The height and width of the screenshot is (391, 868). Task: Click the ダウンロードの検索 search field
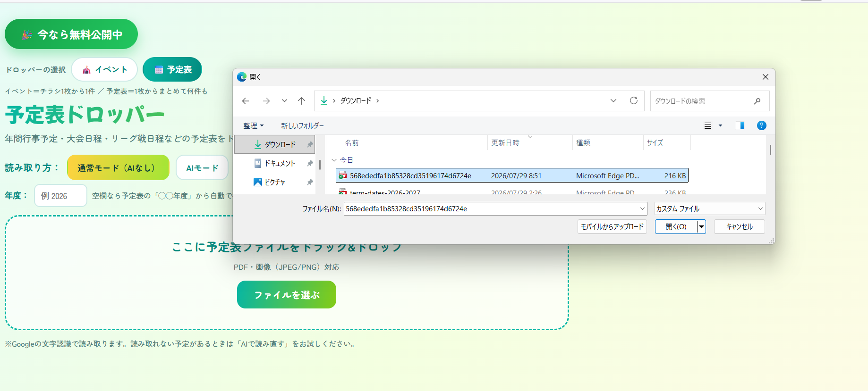point(710,101)
